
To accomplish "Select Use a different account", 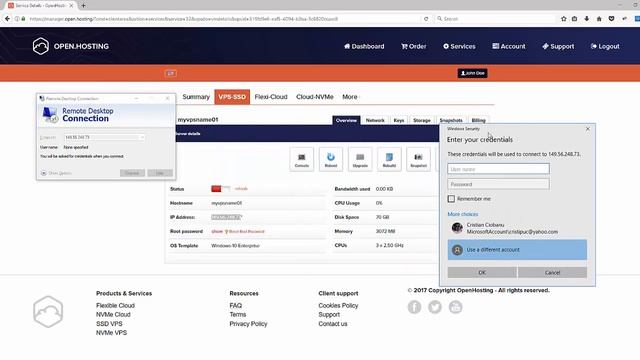I will pos(517,250).
